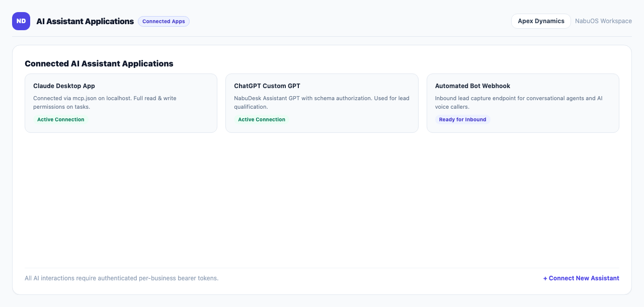Click the Connected Apps badge

(164, 21)
